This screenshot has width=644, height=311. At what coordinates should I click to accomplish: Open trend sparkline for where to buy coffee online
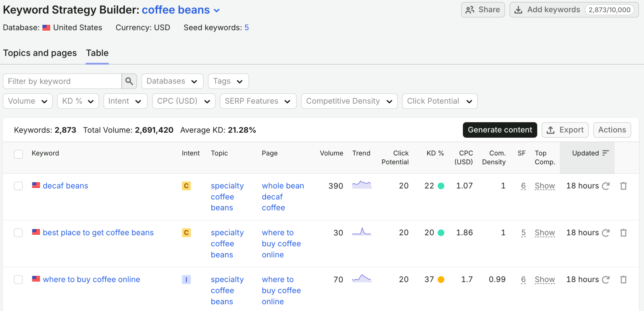pos(362,278)
